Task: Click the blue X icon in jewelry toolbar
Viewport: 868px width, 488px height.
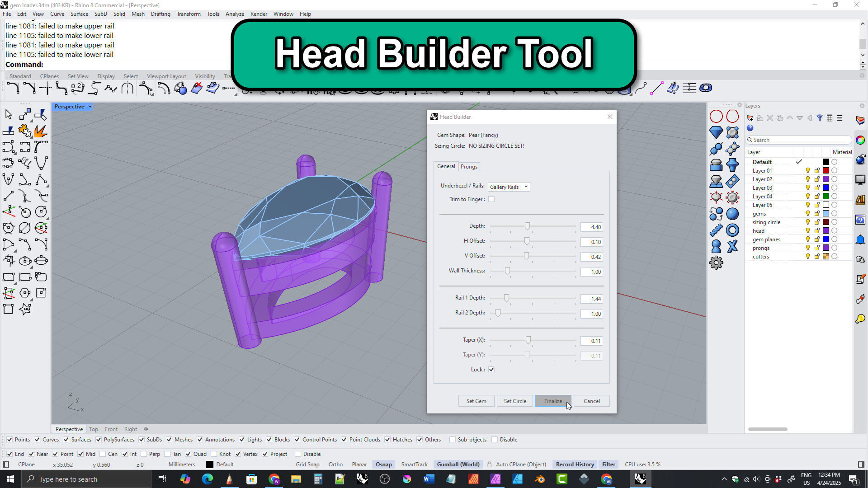Action: point(732,246)
